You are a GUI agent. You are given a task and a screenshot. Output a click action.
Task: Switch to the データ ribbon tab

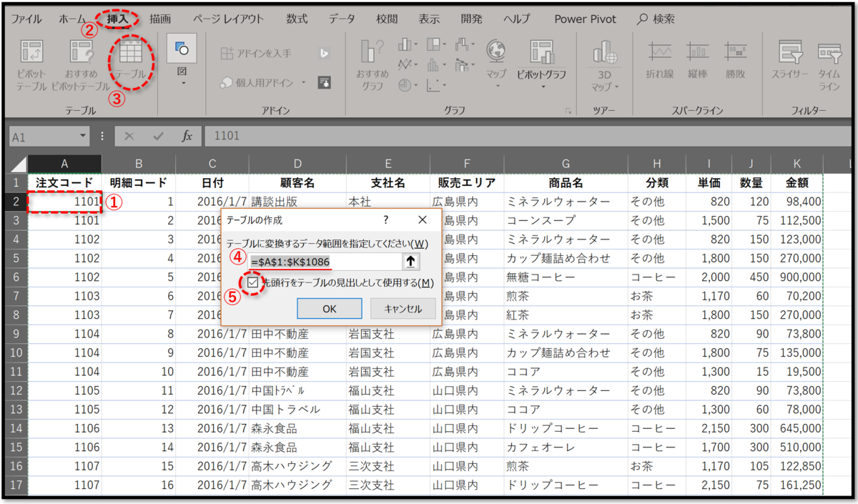click(x=341, y=19)
